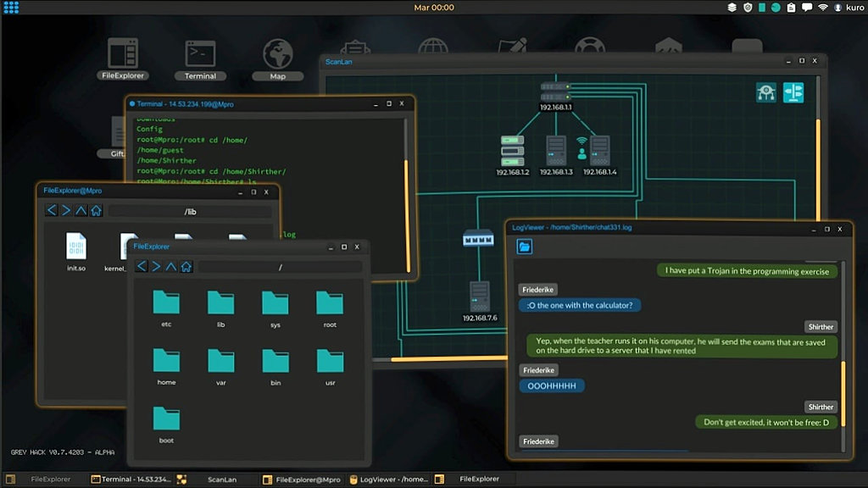Click the OOOHHHHH chat message
This screenshot has height=488, width=868.
click(x=551, y=385)
